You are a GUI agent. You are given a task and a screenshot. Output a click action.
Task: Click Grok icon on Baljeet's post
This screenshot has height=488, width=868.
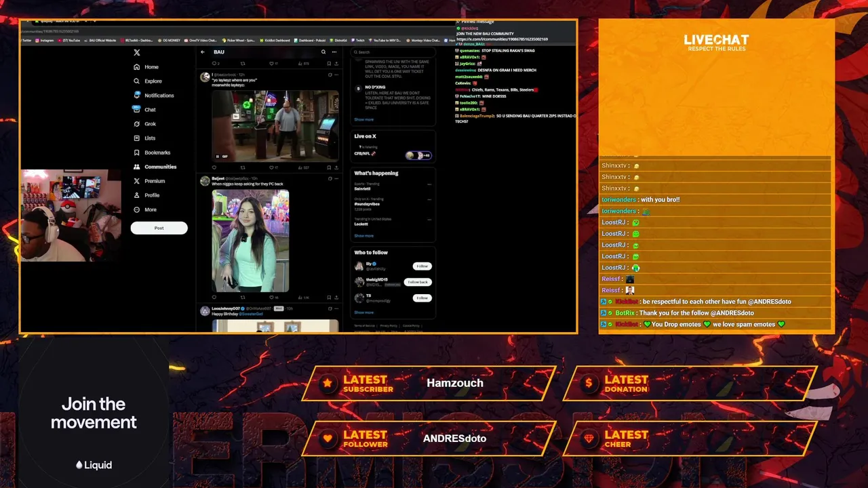[330, 179]
